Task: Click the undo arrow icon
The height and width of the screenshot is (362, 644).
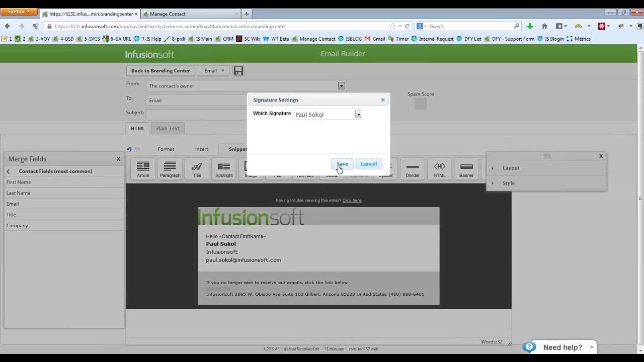Action: 129,149
